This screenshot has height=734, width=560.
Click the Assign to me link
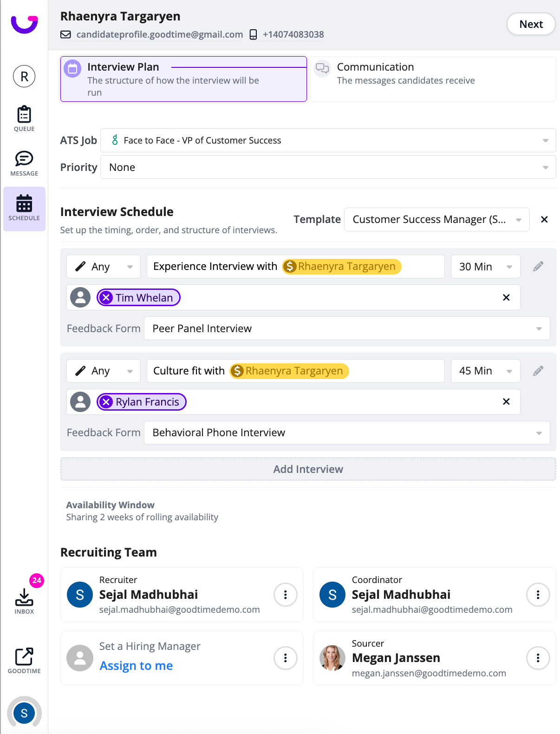pos(136,666)
